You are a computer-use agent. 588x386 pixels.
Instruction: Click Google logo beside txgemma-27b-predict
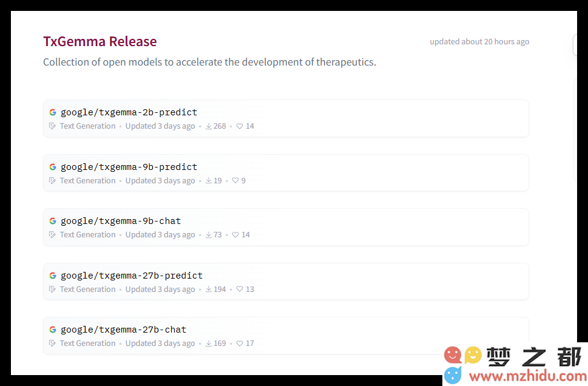53,276
